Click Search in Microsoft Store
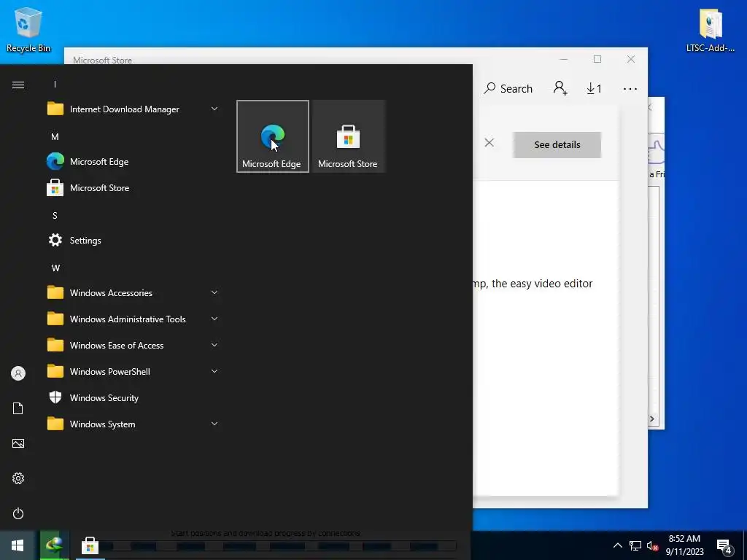This screenshot has height=560, width=747. click(x=508, y=88)
